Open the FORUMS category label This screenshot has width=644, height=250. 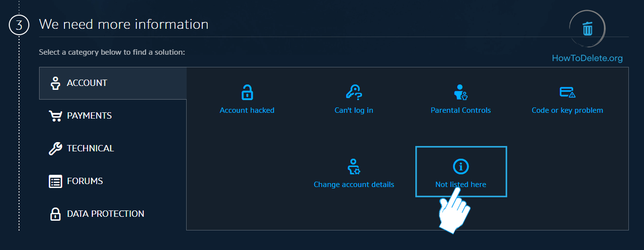tap(85, 181)
